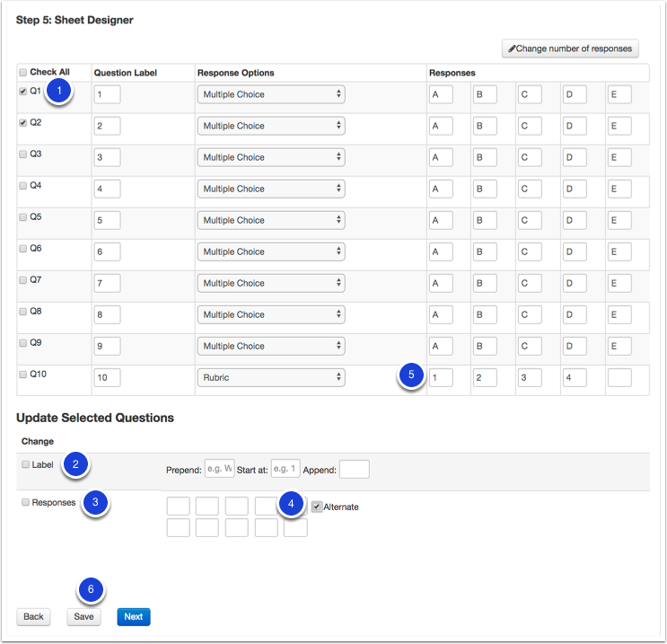Screen dimensions: 667x644
Task: Edit Q7 question label field
Action: (107, 284)
